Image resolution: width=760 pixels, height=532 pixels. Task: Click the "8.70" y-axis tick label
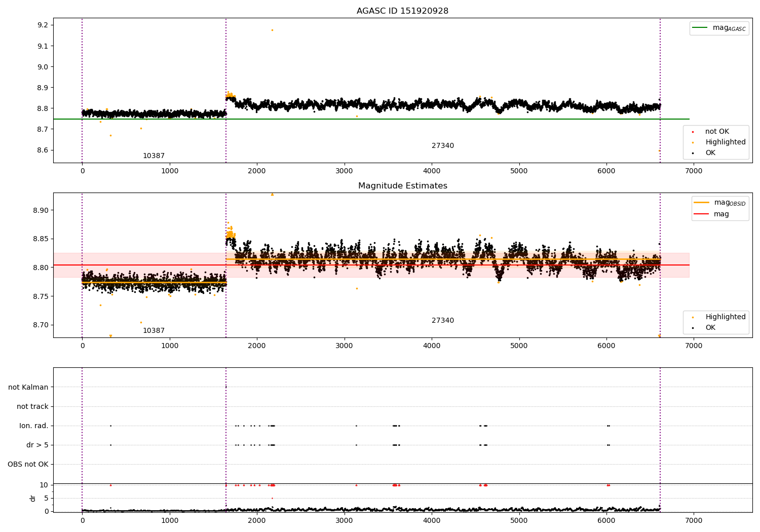click(x=41, y=325)
